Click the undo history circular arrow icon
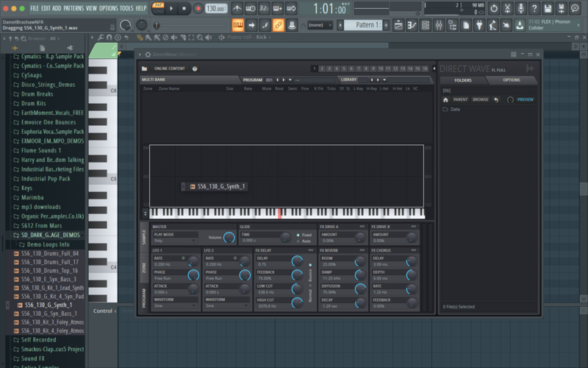The image size is (588, 368). click(x=494, y=8)
